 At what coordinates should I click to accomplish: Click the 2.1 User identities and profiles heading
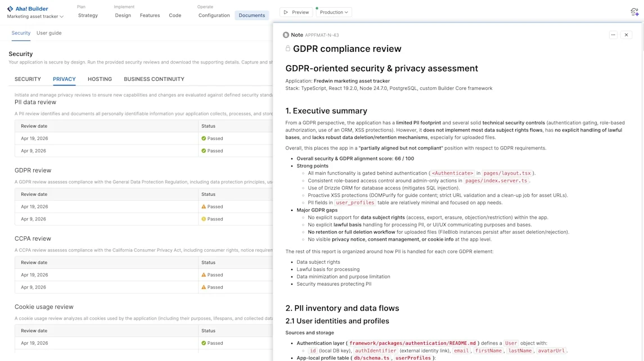(337, 321)
